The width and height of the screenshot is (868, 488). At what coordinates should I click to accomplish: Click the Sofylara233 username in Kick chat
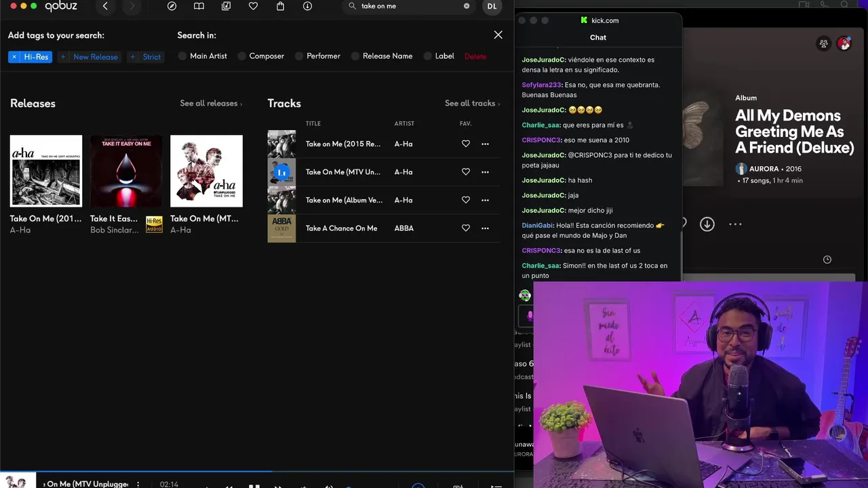tap(542, 85)
